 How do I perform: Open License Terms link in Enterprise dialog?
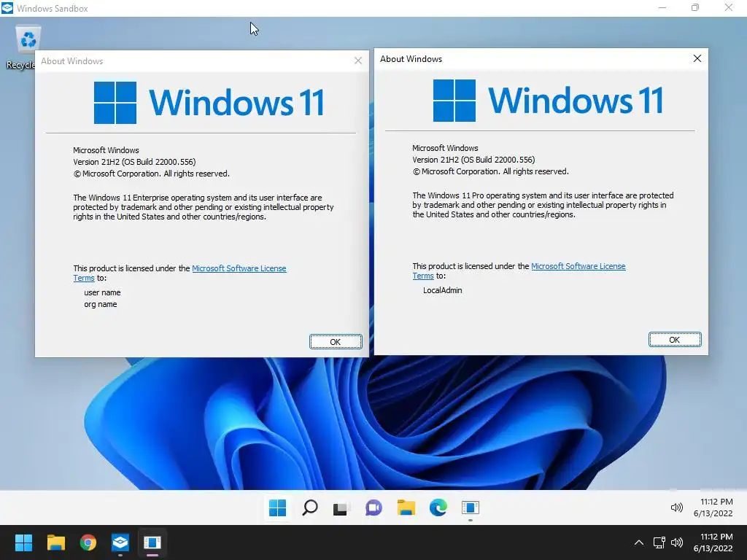(239, 268)
